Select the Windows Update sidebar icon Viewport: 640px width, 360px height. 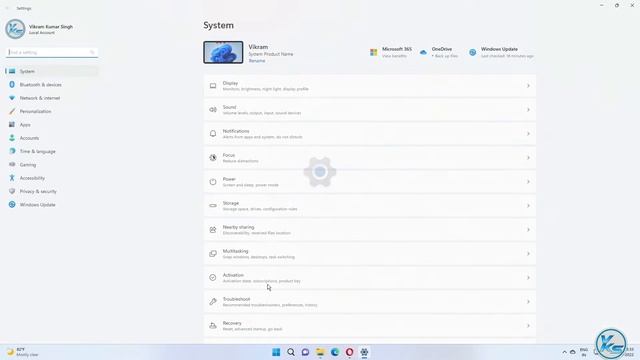(12, 204)
